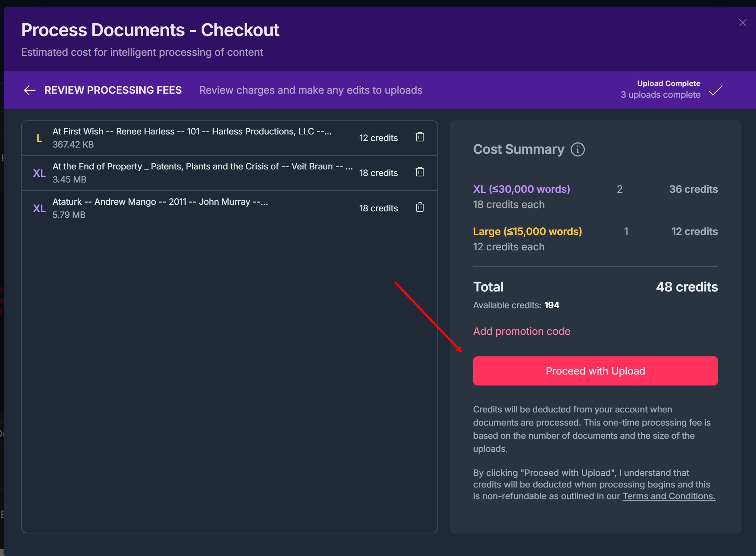Click the 48 credits total amount

coord(687,287)
